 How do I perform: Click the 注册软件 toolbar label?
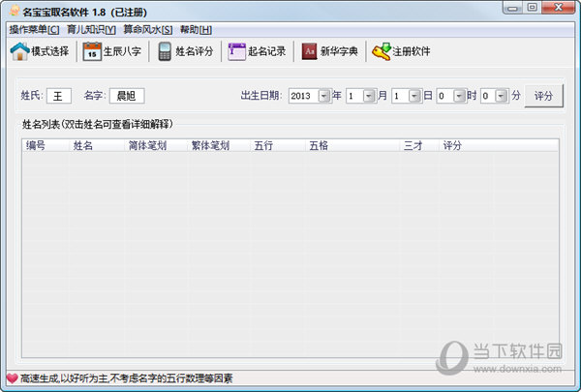pyautogui.click(x=412, y=51)
